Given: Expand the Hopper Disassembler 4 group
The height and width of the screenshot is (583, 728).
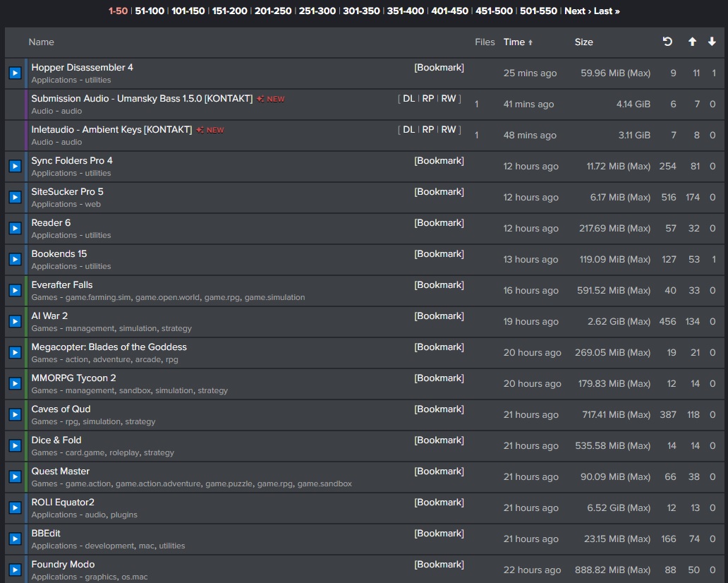Looking at the screenshot, I should (15, 73).
